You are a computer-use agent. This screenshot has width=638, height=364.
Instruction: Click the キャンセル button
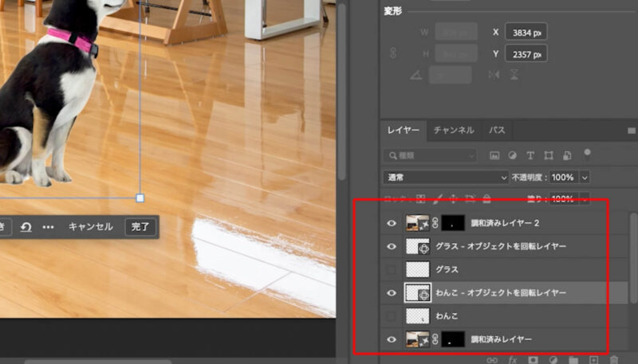pyautogui.click(x=90, y=227)
